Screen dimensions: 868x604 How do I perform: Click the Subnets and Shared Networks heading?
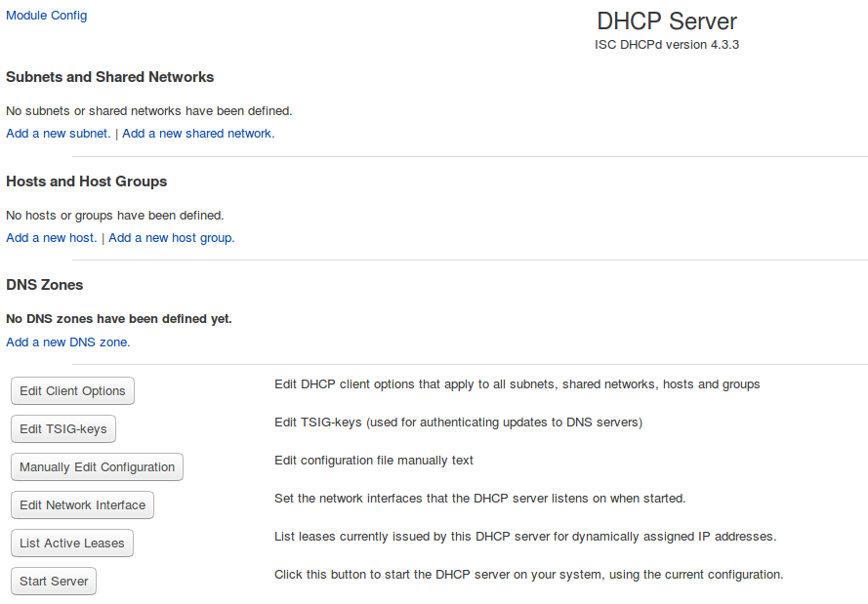coord(109,77)
